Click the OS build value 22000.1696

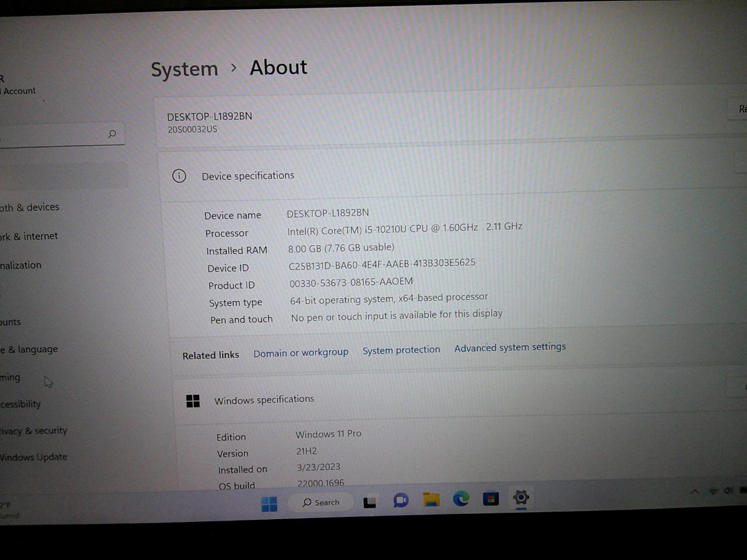[321, 484]
